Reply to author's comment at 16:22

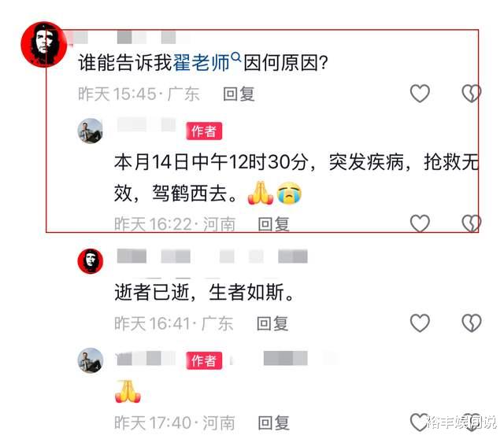coord(273,224)
